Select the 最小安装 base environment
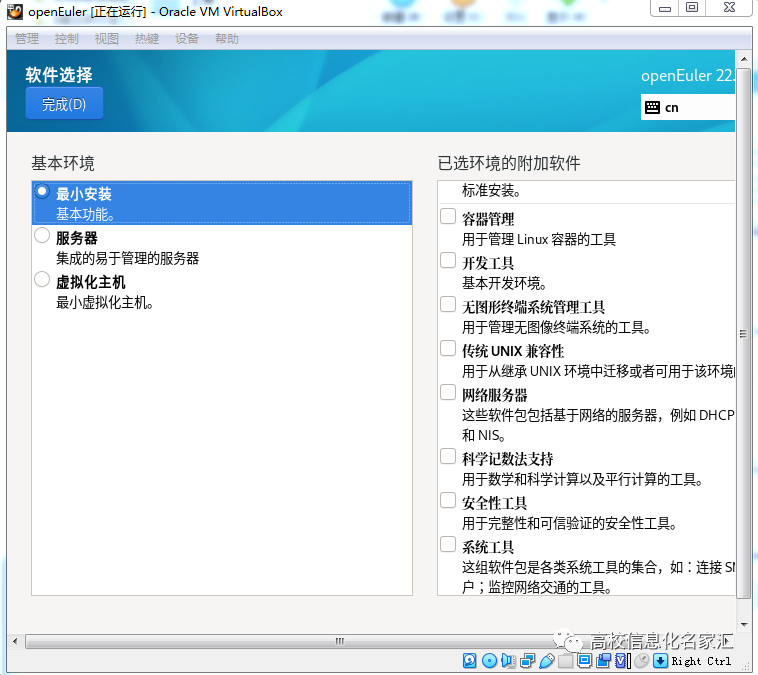The height and width of the screenshot is (675, 758). pyautogui.click(x=222, y=203)
